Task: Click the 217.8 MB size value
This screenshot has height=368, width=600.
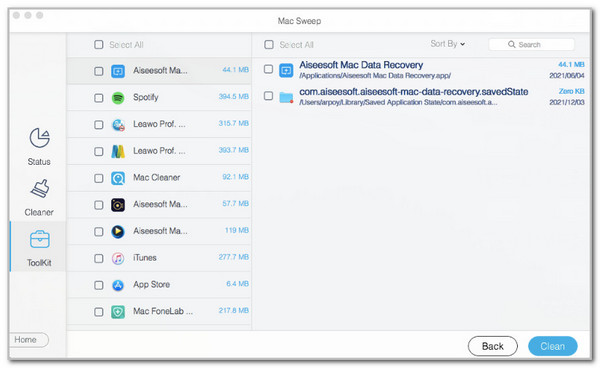Action: click(233, 311)
